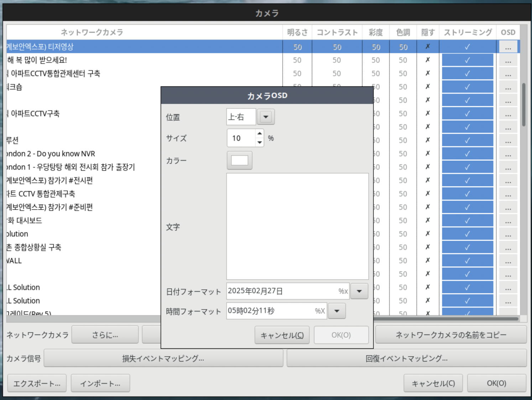Screen dimensions: 532x400
Task: Click the vertical scrollbar of camera list
Action: 523,105
